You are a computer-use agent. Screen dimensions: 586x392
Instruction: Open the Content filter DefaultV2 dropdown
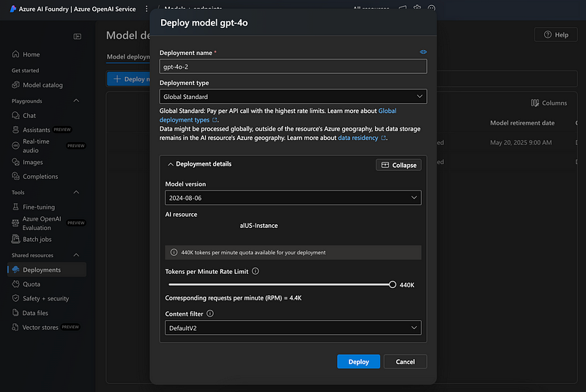(293, 328)
